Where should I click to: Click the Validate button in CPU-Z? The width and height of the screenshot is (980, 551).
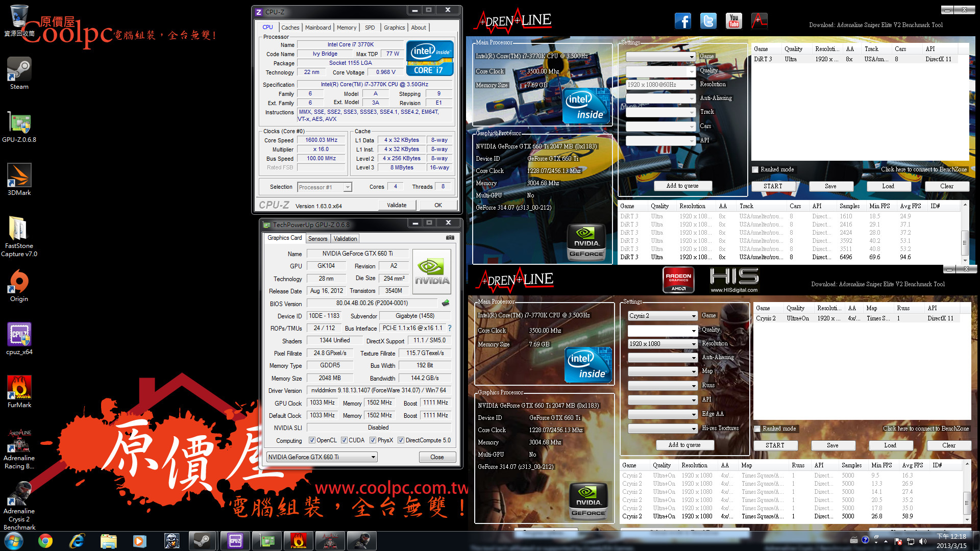point(397,205)
